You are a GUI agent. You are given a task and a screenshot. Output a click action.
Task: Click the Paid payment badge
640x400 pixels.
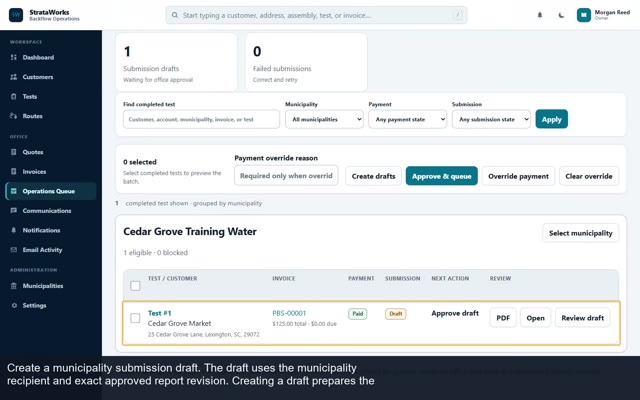click(x=358, y=313)
